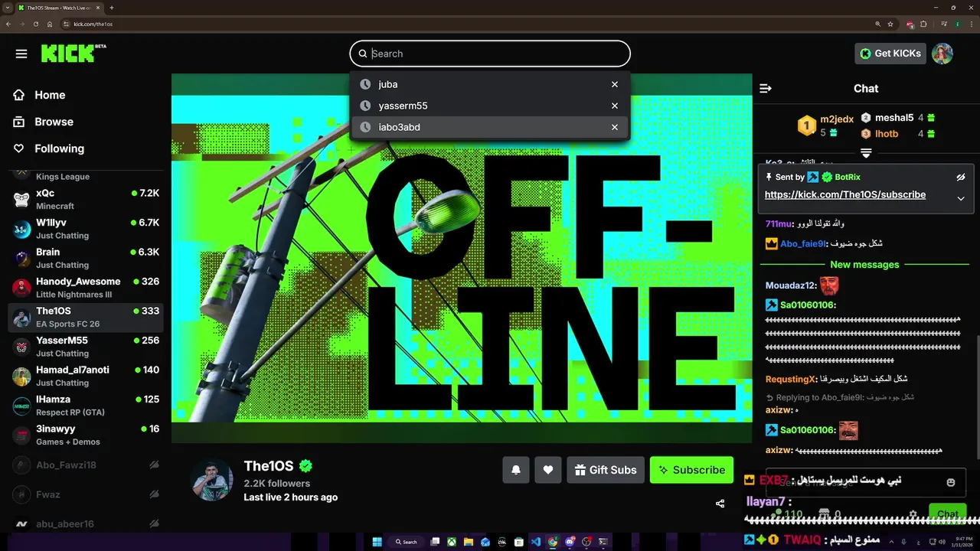Send message with the green Chat button
Screen dimensions: 980x551
click(947, 514)
